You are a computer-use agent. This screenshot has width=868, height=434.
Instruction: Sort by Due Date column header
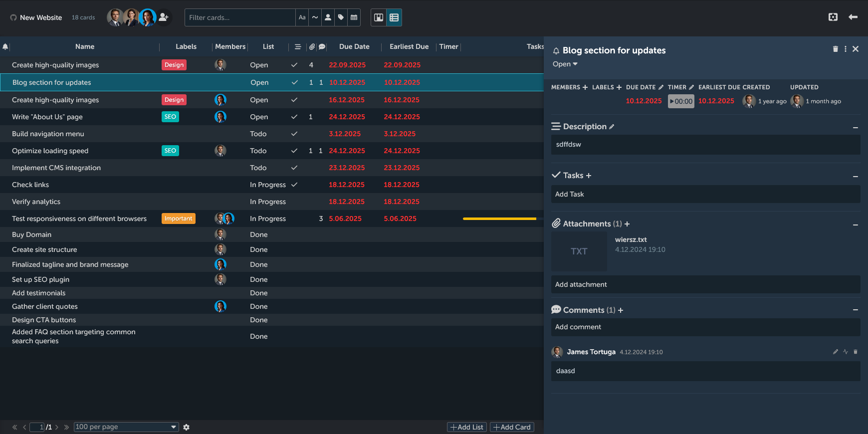pyautogui.click(x=354, y=46)
